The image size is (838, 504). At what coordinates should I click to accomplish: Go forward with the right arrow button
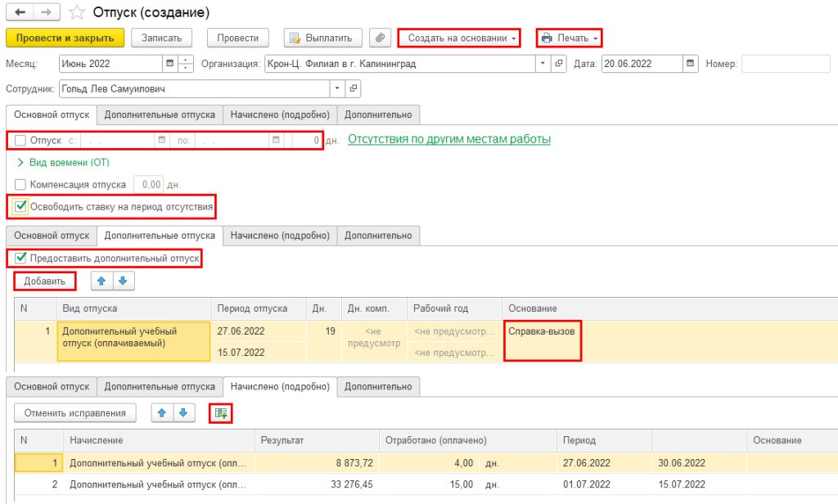(x=47, y=11)
